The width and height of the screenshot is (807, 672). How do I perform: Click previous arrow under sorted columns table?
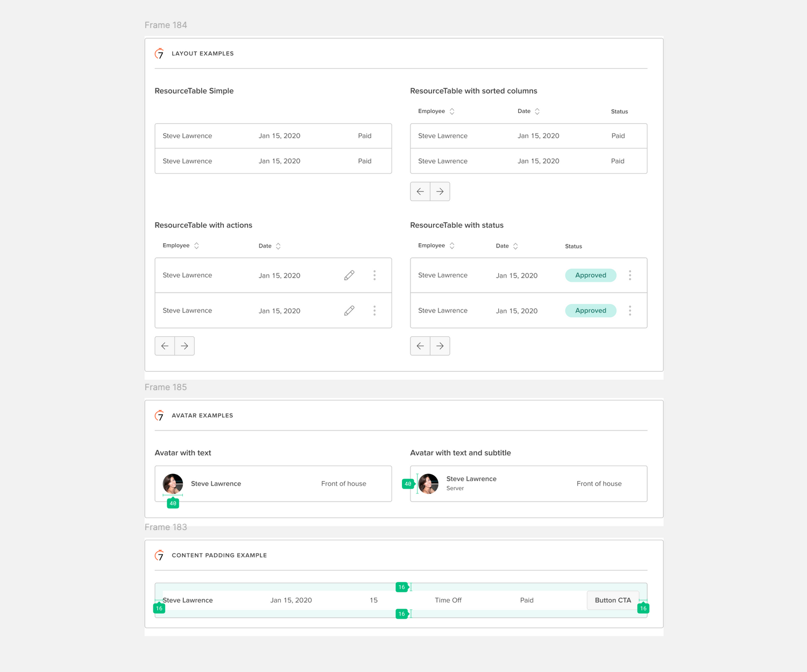click(x=420, y=192)
